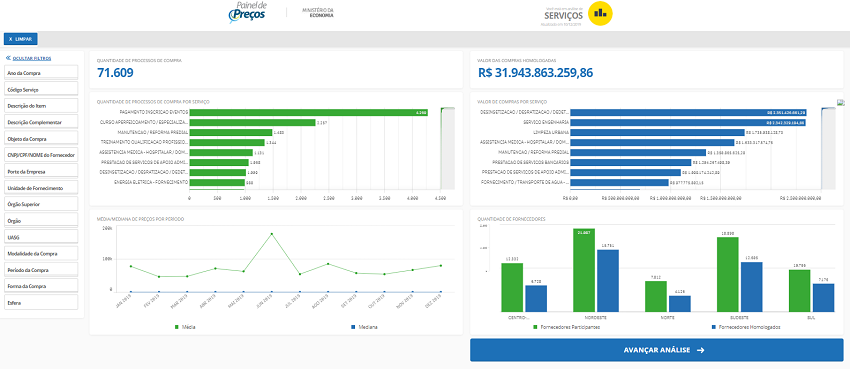Select the blue Sul homologados bar
Viewport: 850px width, 369px height.
(x=823, y=298)
